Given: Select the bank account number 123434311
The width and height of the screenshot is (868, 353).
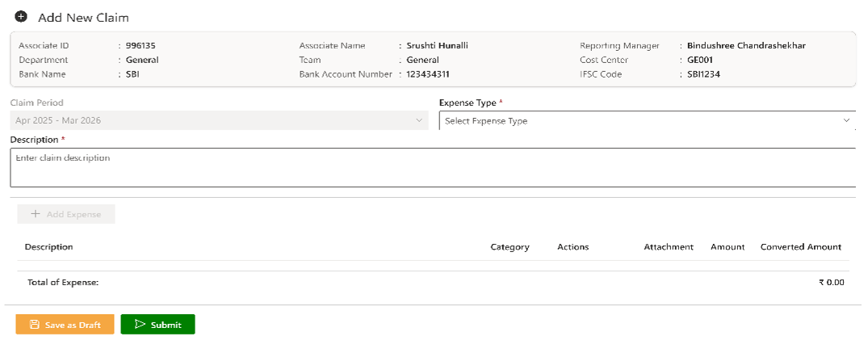Looking at the screenshot, I should [428, 74].
